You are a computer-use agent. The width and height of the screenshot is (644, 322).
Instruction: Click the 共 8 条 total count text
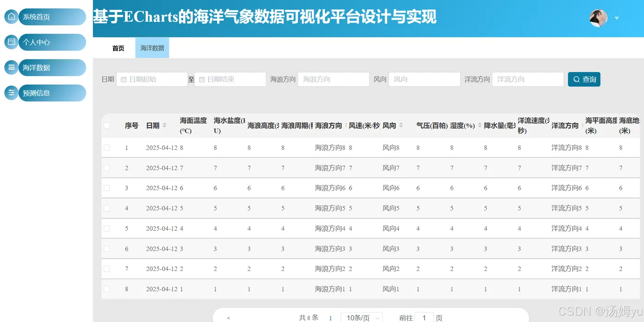309,318
